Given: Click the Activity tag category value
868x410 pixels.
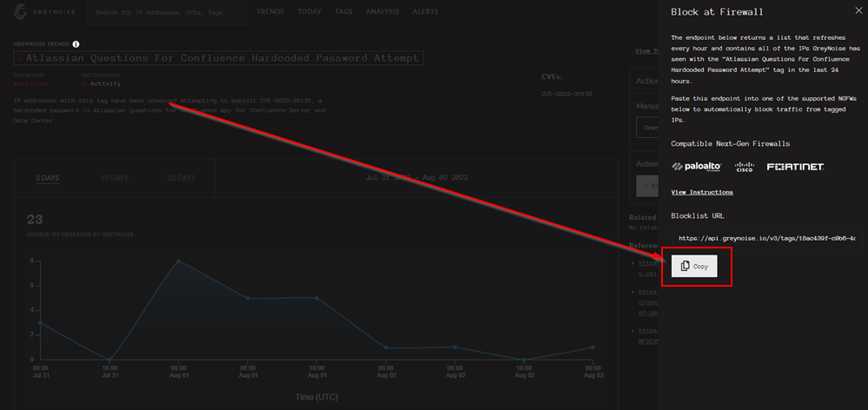Looking at the screenshot, I should pos(105,83).
